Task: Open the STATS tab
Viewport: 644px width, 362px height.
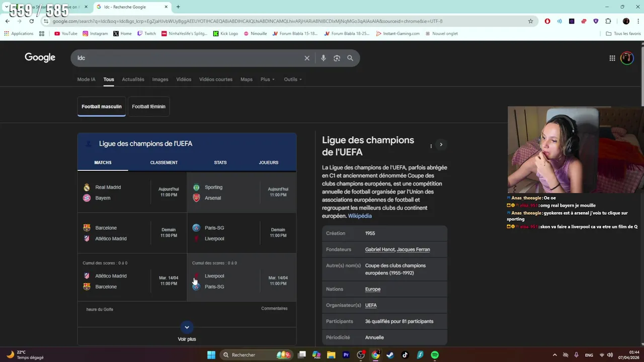Action: click(220, 162)
